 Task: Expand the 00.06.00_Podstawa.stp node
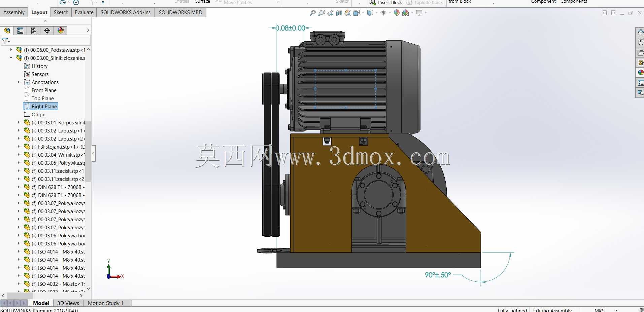pyautogui.click(x=11, y=50)
